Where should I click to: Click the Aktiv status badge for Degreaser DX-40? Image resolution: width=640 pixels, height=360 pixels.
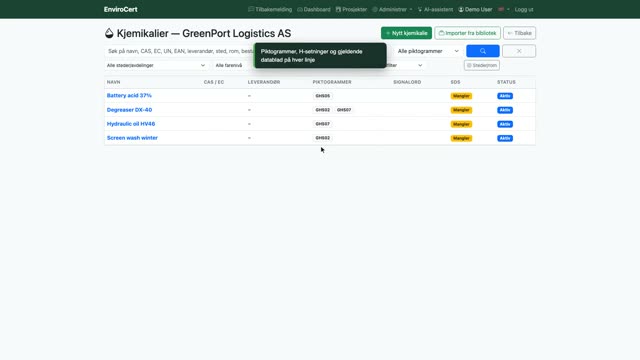click(x=505, y=110)
